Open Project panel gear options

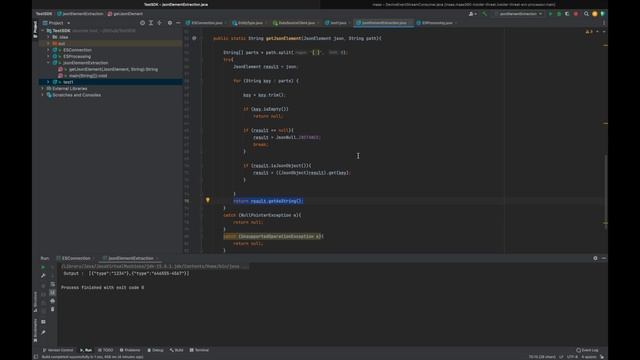170,23
